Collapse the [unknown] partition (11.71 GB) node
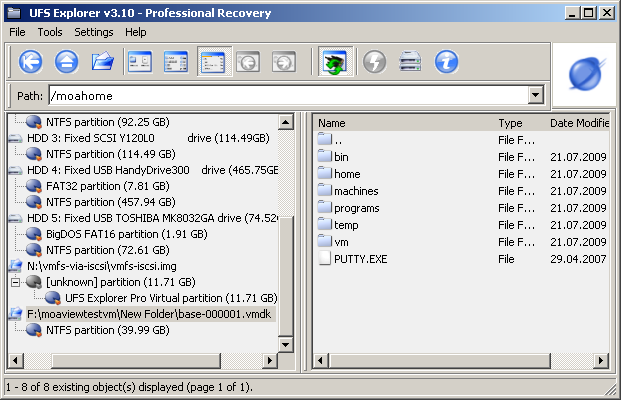The width and height of the screenshot is (621, 400). (15, 282)
